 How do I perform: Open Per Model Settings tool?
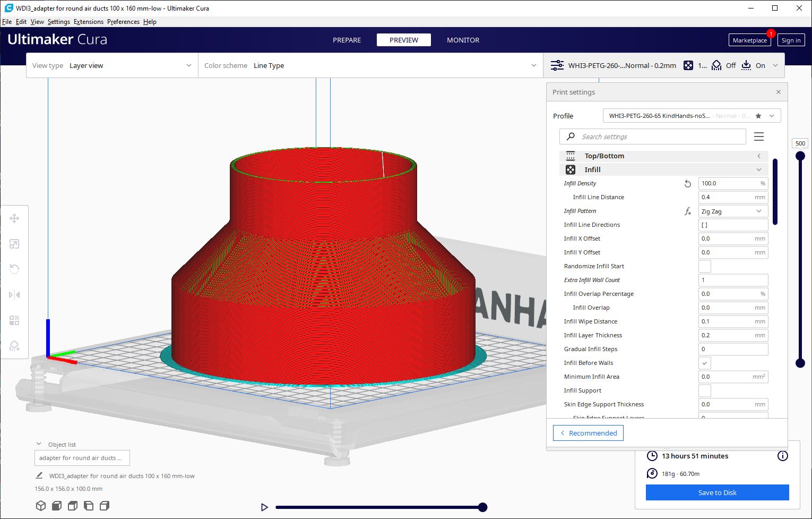click(14, 320)
